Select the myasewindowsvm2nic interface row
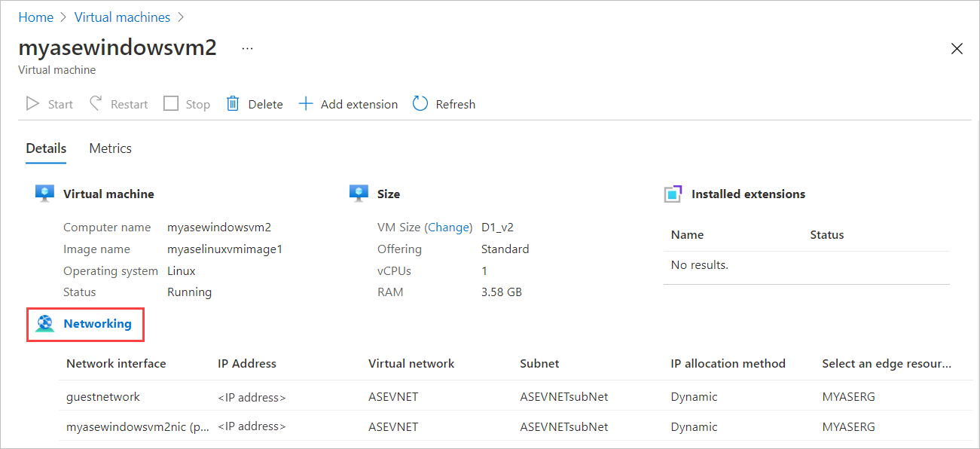The width and height of the screenshot is (980, 449). pyautogui.click(x=136, y=426)
